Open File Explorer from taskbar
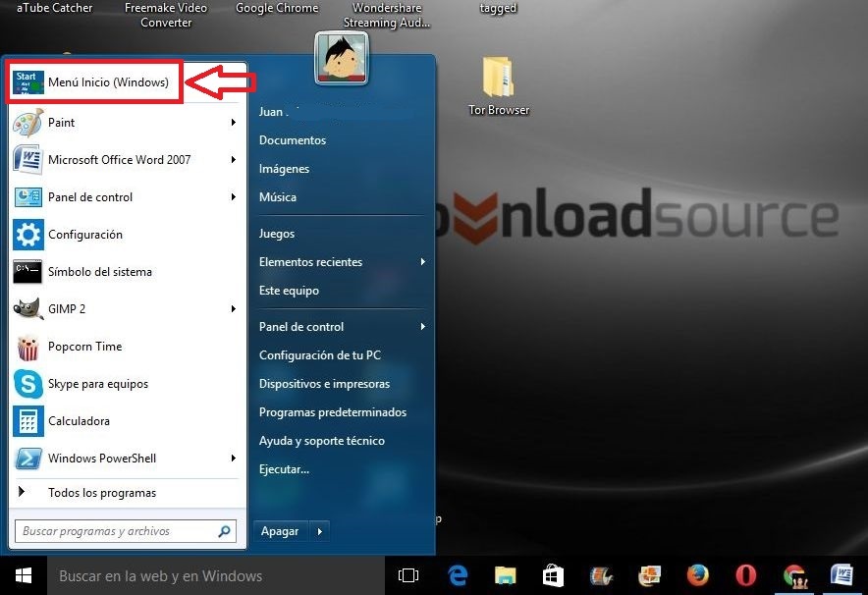 pos(505,575)
